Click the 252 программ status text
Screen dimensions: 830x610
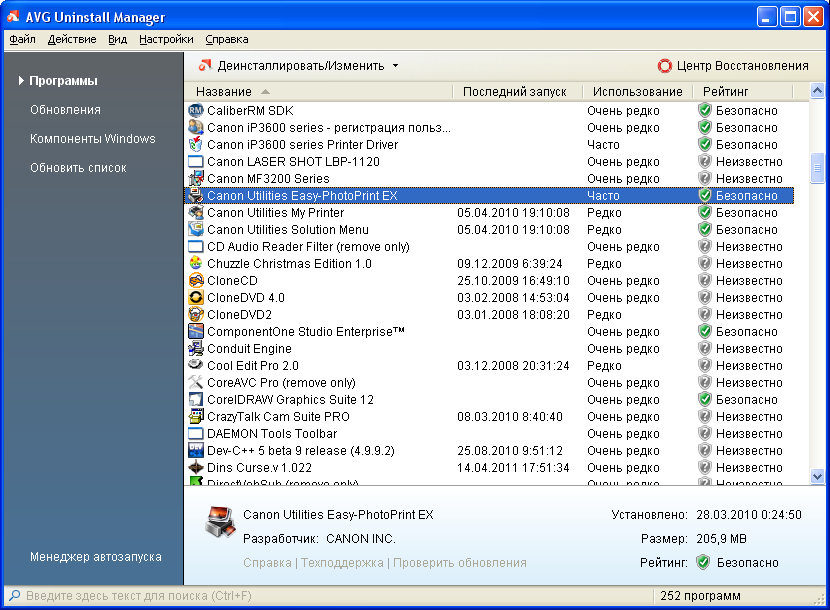[x=700, y=596]
